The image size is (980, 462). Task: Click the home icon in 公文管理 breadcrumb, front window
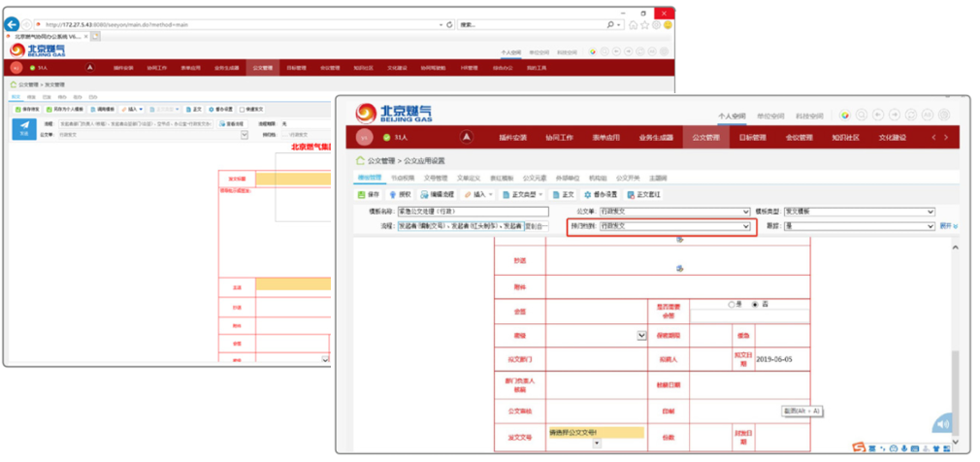[361, 161]
